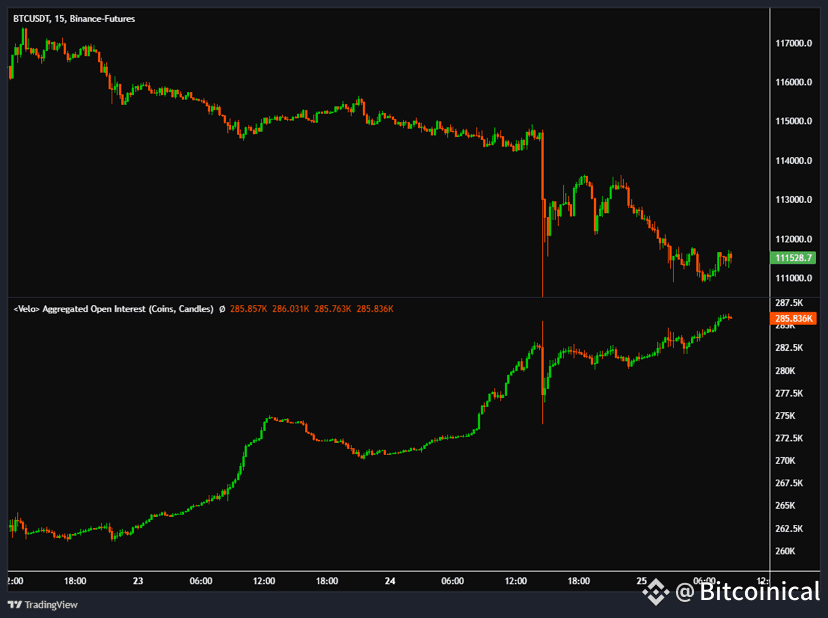The image size is (828, 618).
Task: Click the green 111528.7 current price label
Action: click(x=793, y=258)
